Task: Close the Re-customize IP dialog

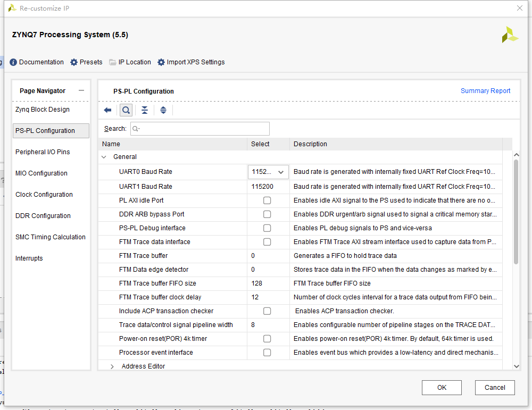Action: pos(519,8)
